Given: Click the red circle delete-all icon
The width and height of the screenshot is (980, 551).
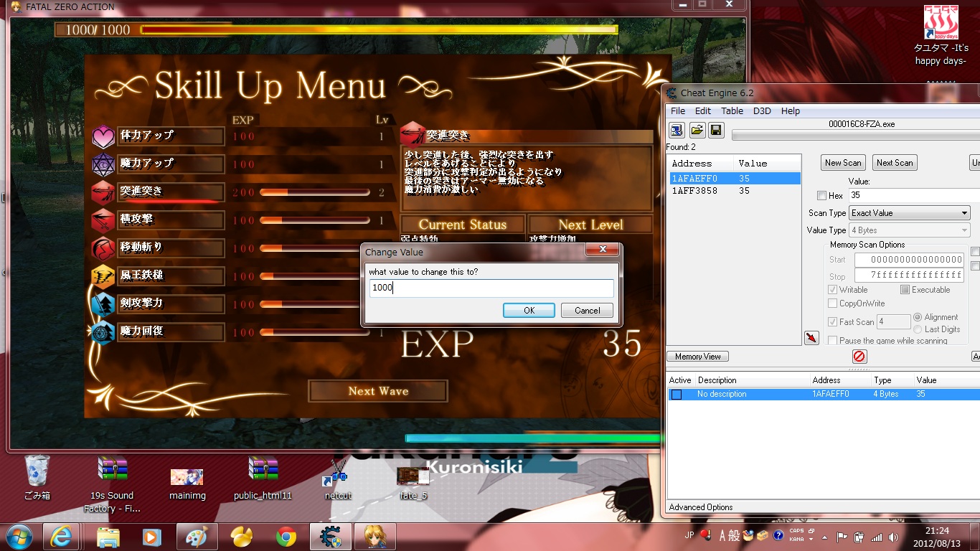Looking at the screenshot, I should 859,357.
